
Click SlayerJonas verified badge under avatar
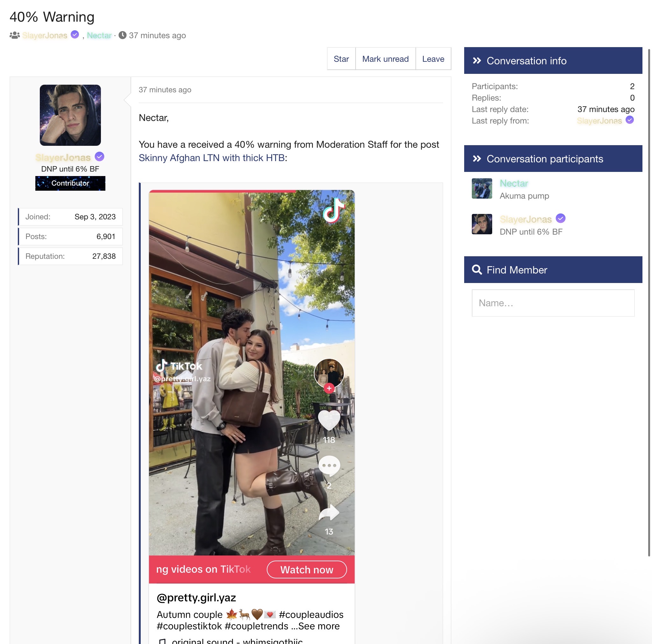(x=99, y=157)
